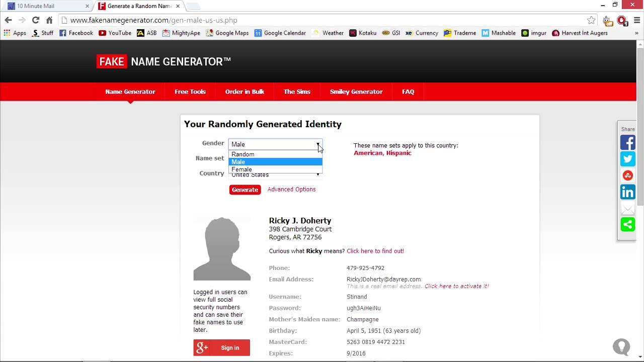This screenshot has width=644, height=362.
Task: Open the Free Tools nav tab
Action: (x=190, y=92)
